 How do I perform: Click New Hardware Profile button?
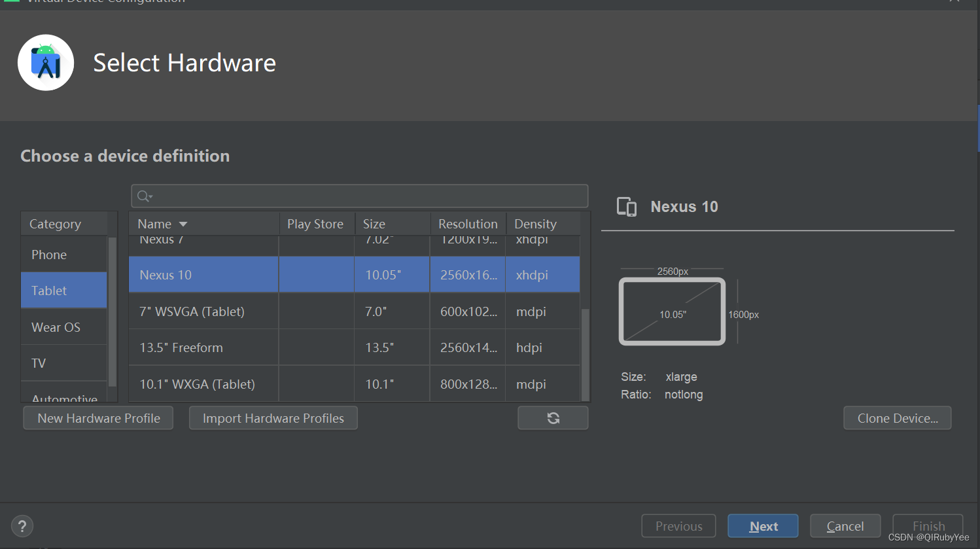pos(98,418)
